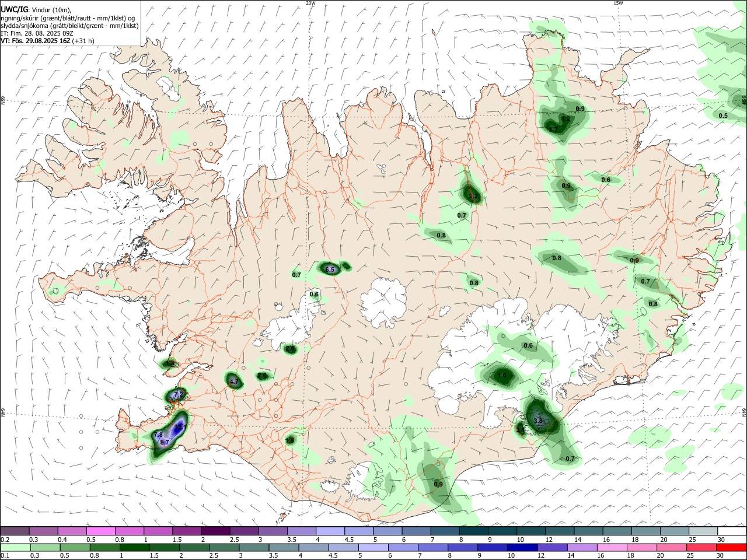
Task: Pick the dusky purple swatch starting at 0.2
Action: (x=15, y=531)
